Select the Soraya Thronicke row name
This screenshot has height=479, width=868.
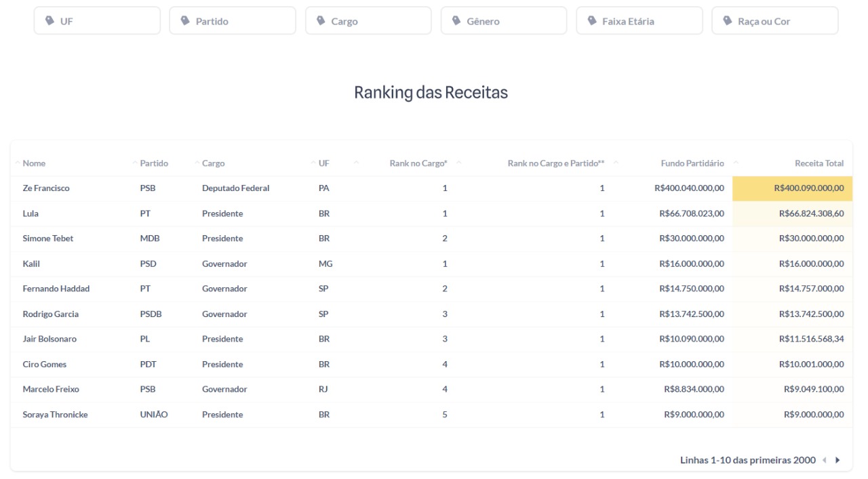(55, 415)
